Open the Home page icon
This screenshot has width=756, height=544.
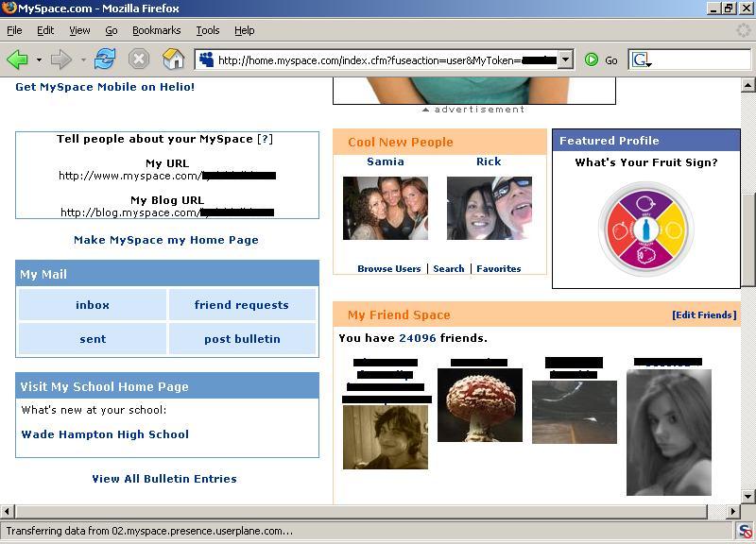pos(173,59)
